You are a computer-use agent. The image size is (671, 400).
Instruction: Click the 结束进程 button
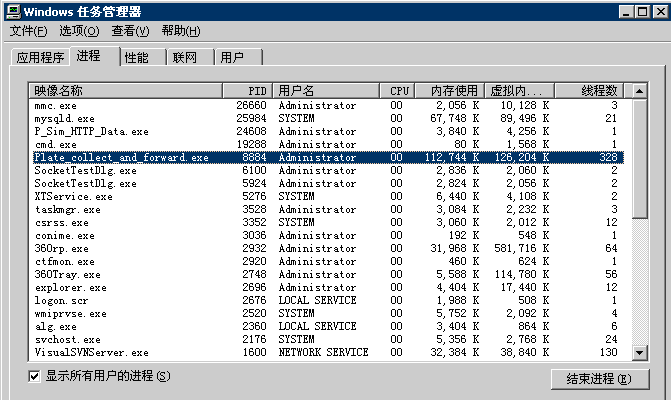(600, 379)
